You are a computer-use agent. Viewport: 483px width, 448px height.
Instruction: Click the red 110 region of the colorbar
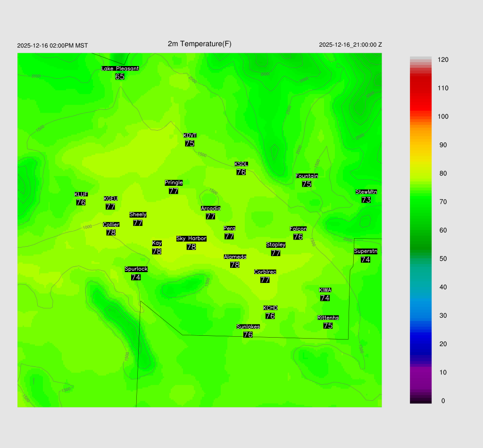(x=421, y=88)
